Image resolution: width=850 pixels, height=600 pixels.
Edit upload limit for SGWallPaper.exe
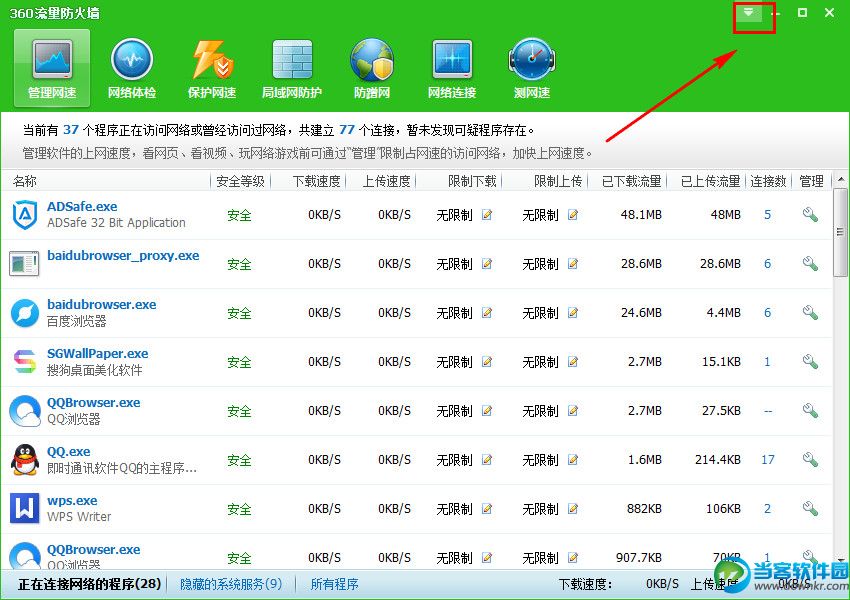[572, 362]
